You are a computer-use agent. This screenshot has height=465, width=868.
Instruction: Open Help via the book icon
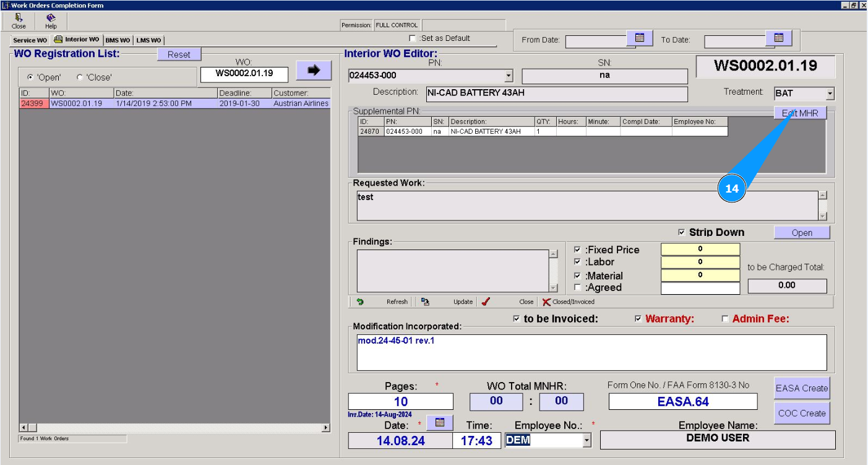(x=51, y=18)
